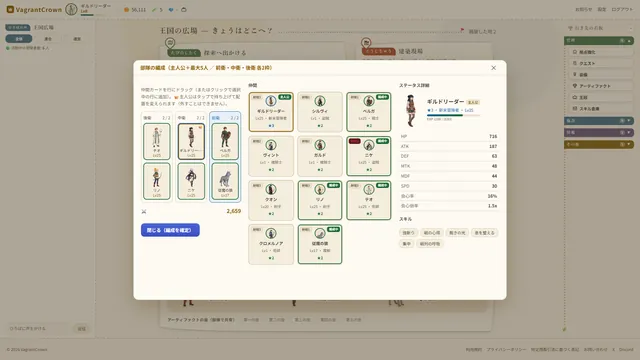Select the 全体 tab in left panel

(19, 39)
